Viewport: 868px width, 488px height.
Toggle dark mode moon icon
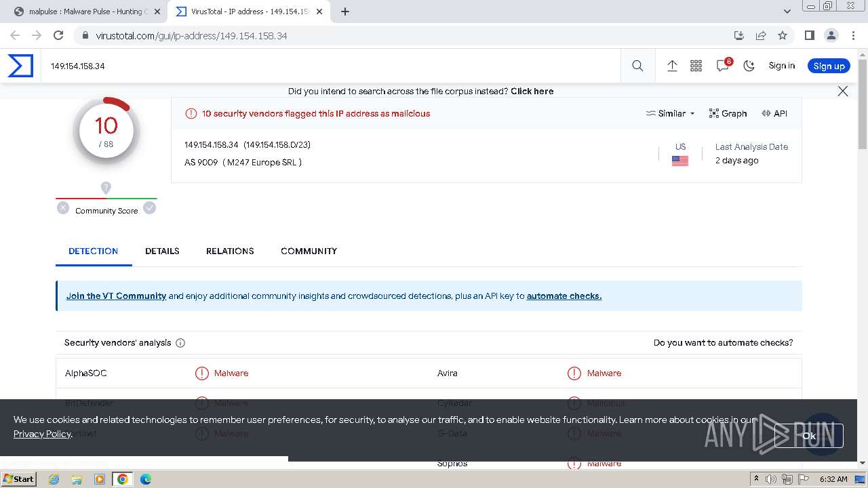coord(749,66)
